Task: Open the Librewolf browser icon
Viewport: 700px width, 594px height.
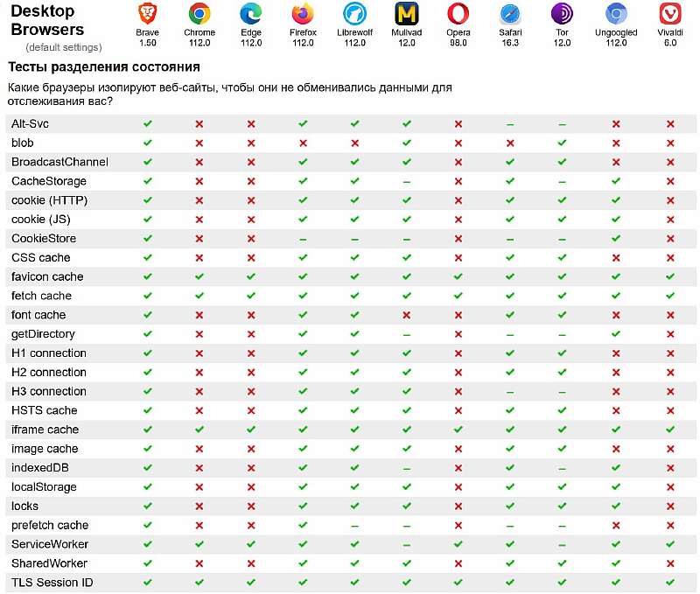Action: click(x=354, y=15)
